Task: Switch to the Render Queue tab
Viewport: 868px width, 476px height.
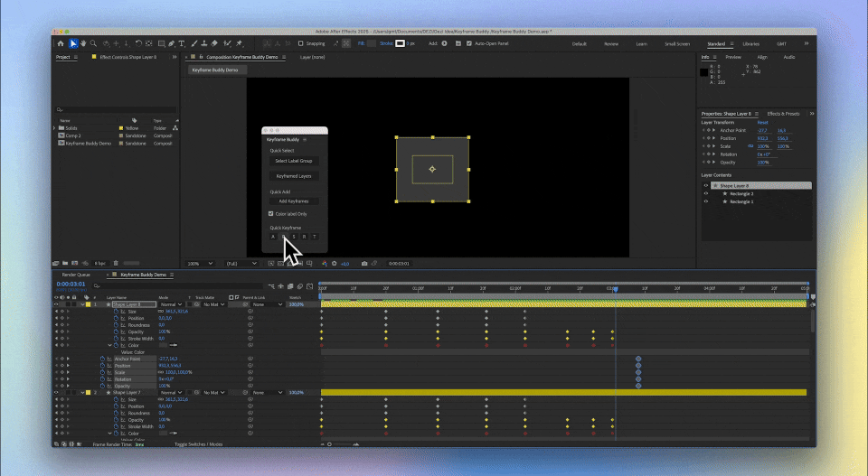Action: pyautogui.click(x=76, y=275)
